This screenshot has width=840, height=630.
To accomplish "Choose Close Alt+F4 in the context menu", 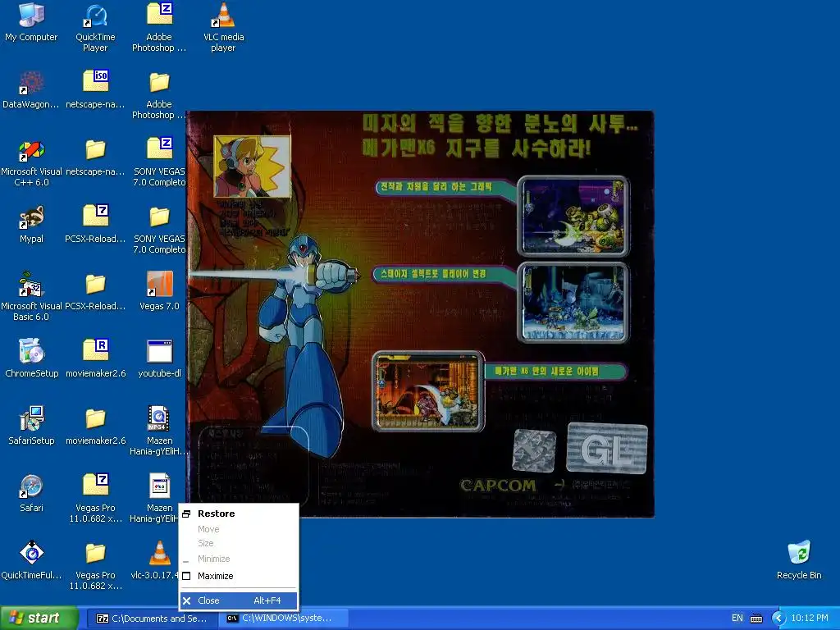I will (239, 600).
